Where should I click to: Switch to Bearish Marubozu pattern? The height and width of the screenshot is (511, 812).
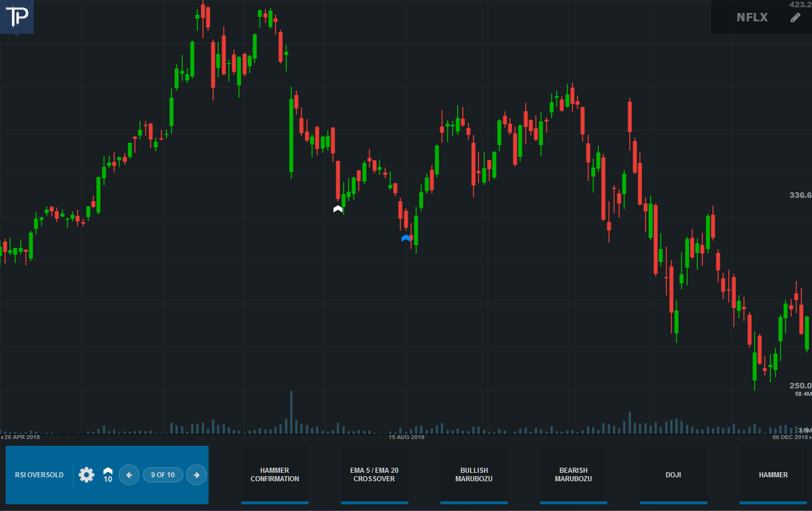coord(574,475)
